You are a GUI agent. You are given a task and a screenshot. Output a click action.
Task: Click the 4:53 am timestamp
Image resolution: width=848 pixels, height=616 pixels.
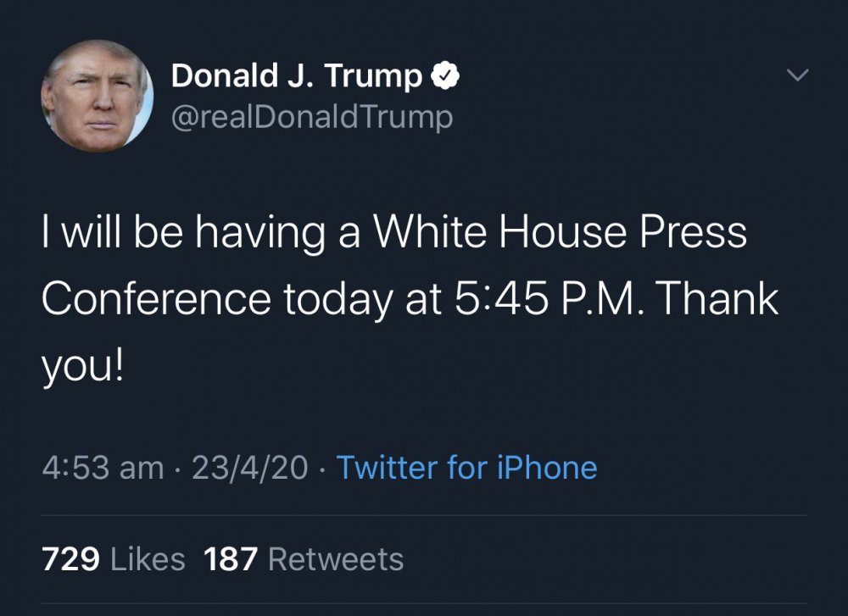point(103,468)
